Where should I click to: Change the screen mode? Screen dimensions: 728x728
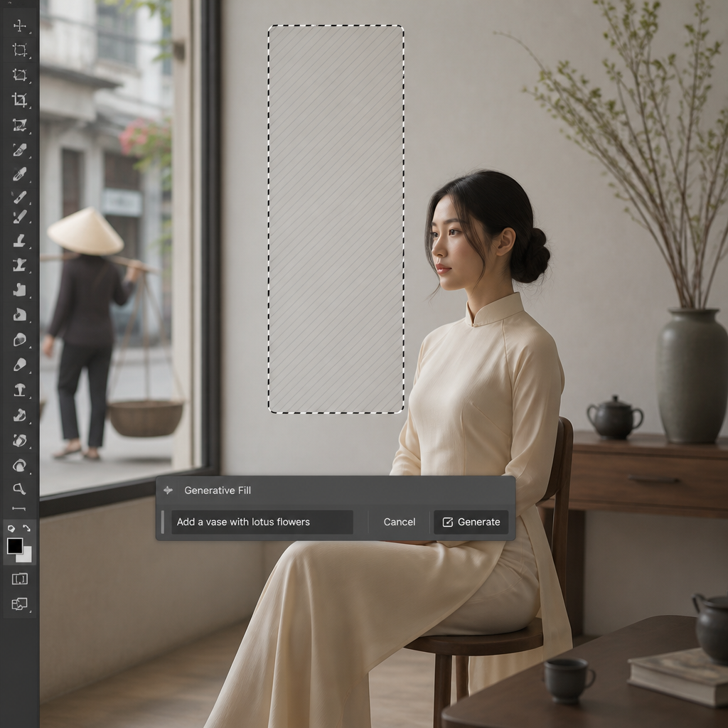(x=19, y=604)
